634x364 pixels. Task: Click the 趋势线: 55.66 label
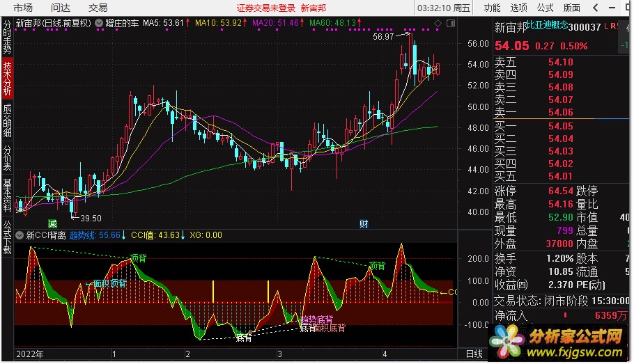tap(95, 235)
